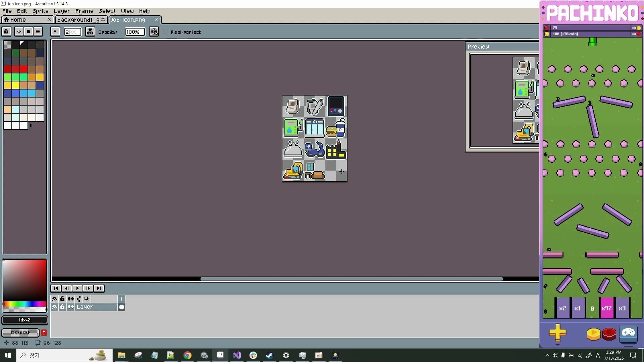
Task: Click the down-arrow icon in timeline header
Action: click(19, 32)
